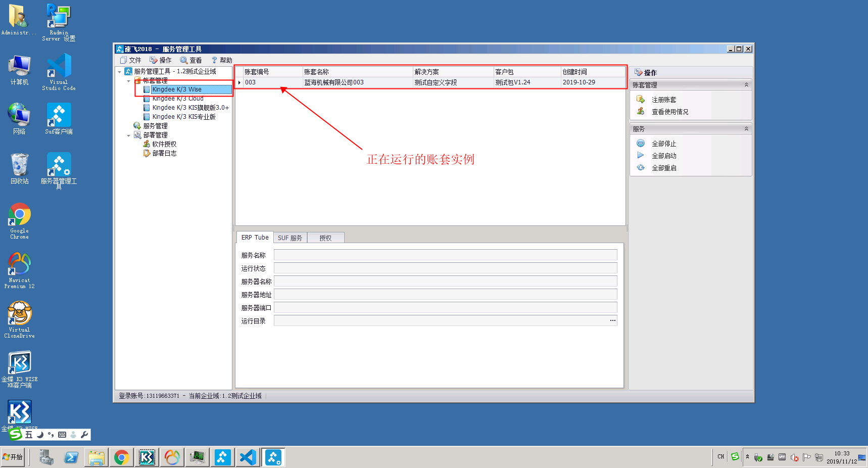Open 部署日志 under 部署管理
Image resolution: width=868 pixels, height=468 pixels.
pyautogui.click(x=164, y=153)
